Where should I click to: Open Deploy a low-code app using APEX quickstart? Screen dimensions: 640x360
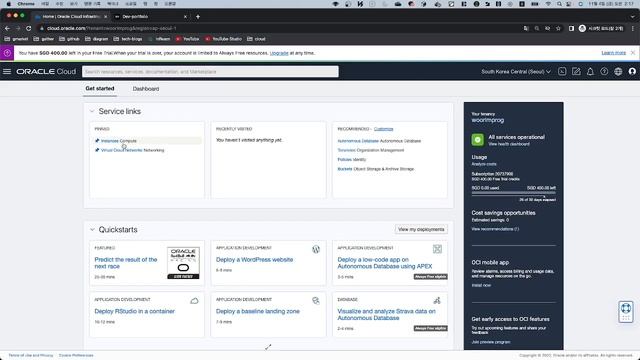pos(385,263)
